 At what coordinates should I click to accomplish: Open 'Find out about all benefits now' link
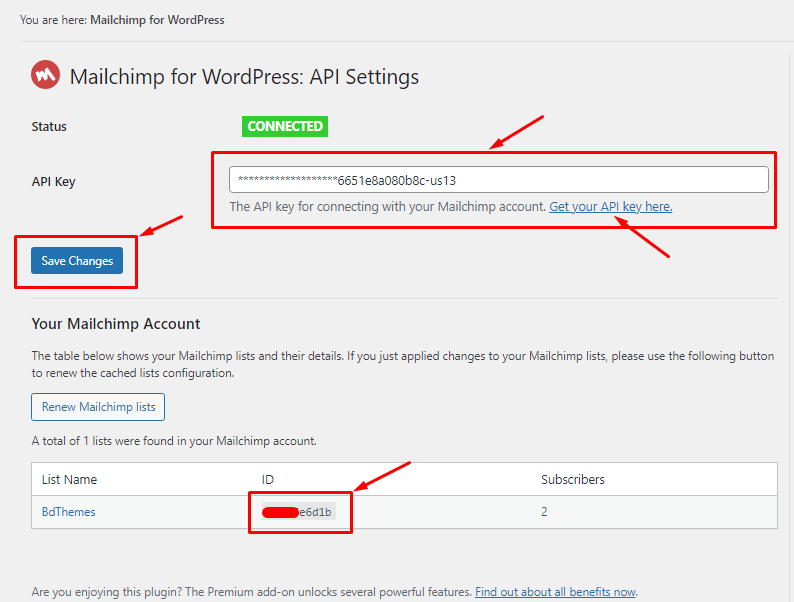pyautogui.click(x=555, y=592)
